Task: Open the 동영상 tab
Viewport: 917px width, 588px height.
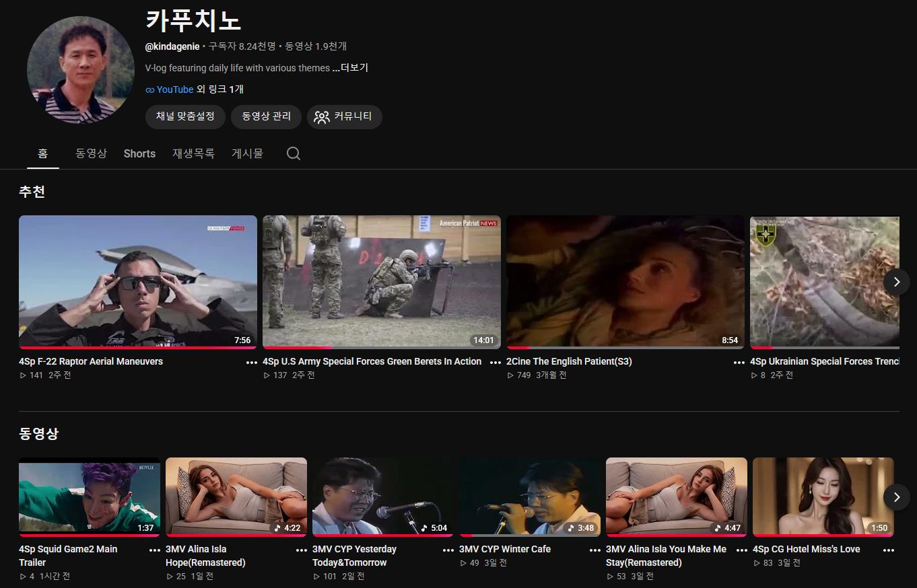Action: click(91, 153)
